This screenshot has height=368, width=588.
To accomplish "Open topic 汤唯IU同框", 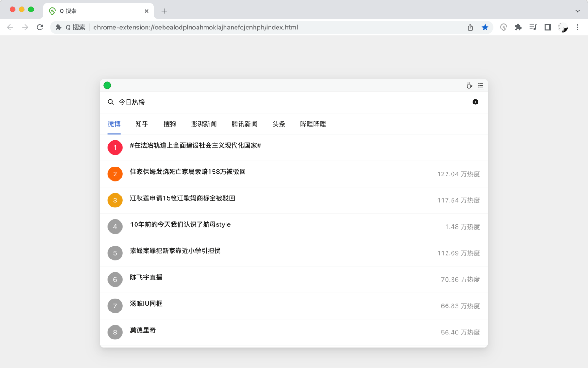I will (146, 304).
